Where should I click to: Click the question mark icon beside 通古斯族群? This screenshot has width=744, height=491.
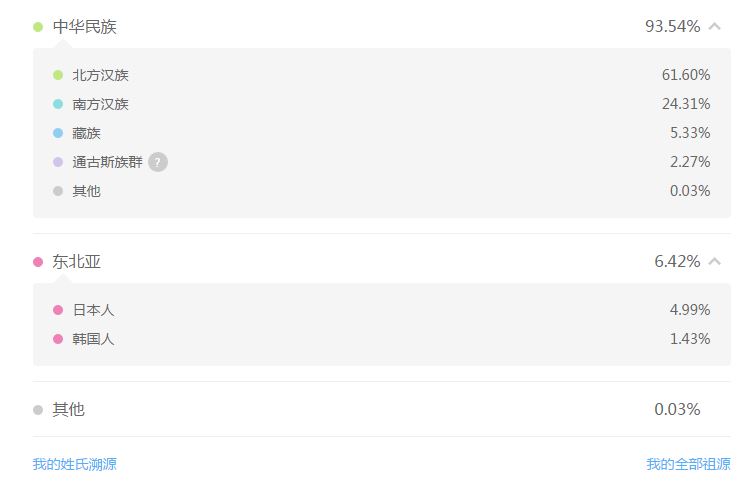tap(158, 162)
